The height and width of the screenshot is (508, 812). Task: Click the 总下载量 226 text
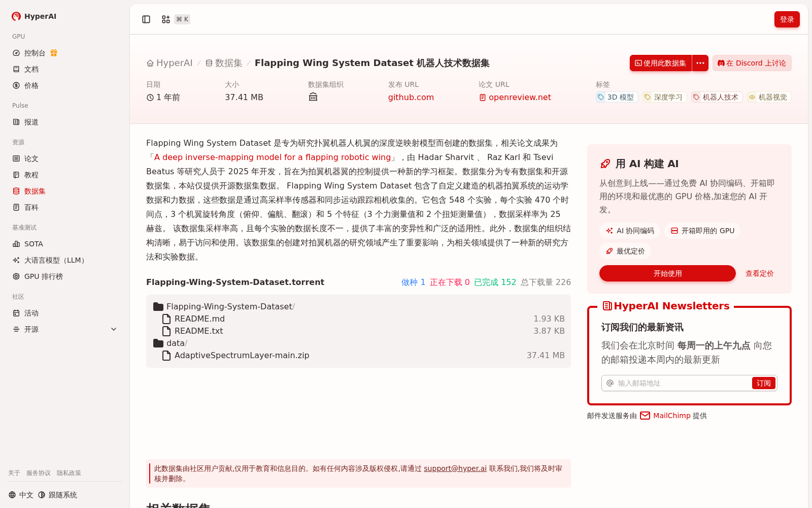pyautogui.click(x=546, y=282)
